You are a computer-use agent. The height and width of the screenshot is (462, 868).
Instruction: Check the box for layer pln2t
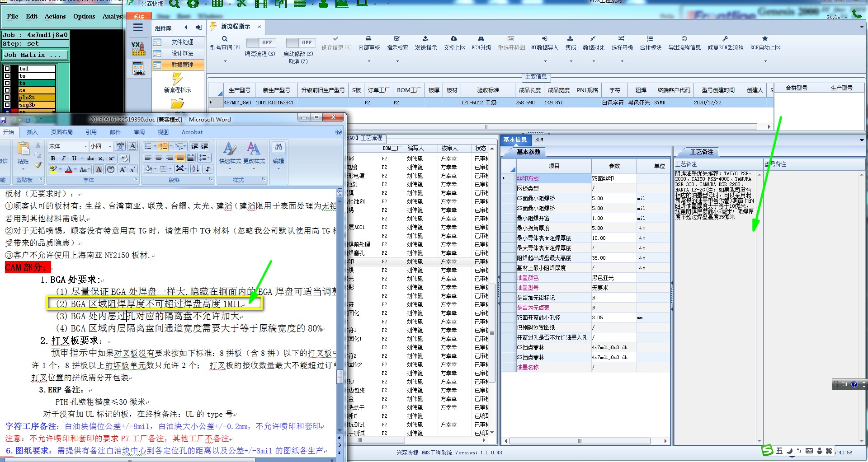[x=7, y=98]
